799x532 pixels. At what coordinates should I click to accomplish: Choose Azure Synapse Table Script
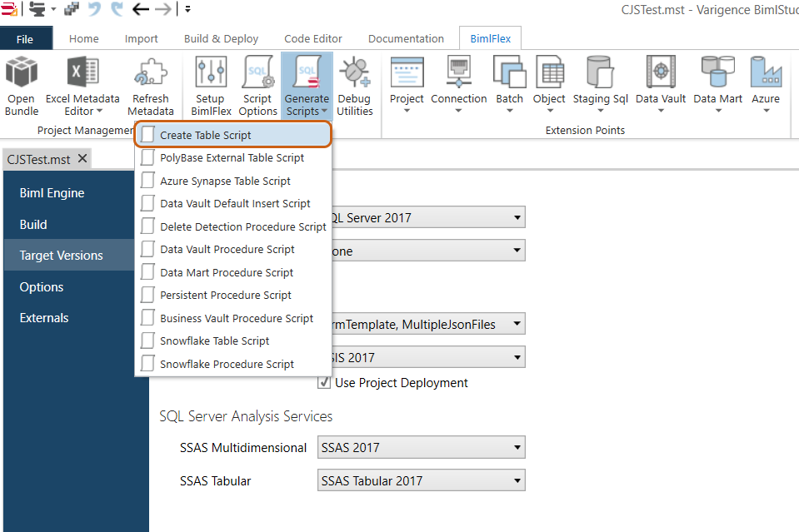233,181
